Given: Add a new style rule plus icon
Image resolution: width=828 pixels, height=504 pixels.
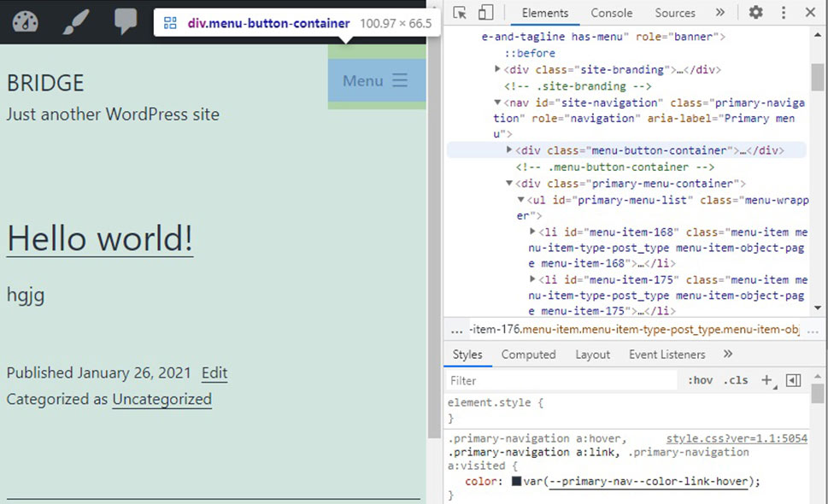Looking at the screenshot, I should click(766, 380).
